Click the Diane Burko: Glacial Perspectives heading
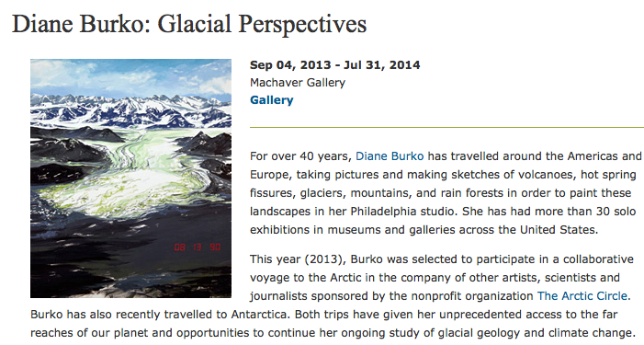 189,24
